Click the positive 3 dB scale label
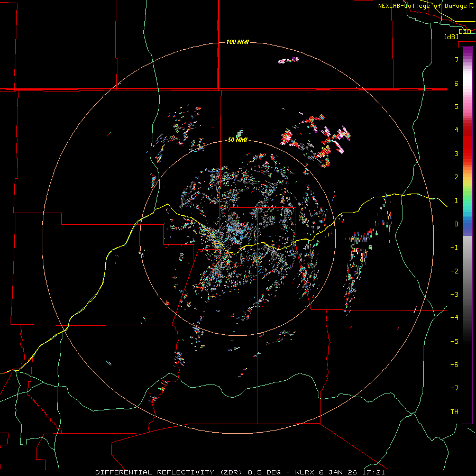This screenshot has width=476, height=476. pos(456,153)
